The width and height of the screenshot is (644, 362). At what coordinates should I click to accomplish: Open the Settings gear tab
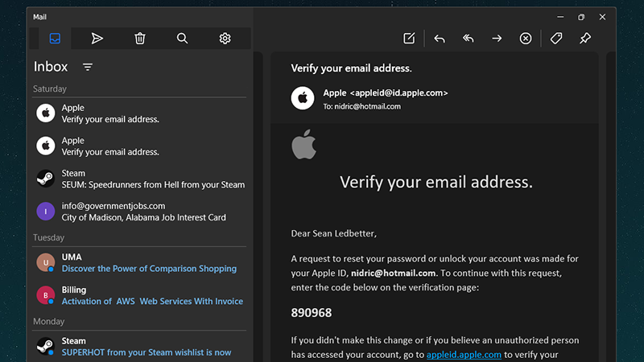click(225, 38)
